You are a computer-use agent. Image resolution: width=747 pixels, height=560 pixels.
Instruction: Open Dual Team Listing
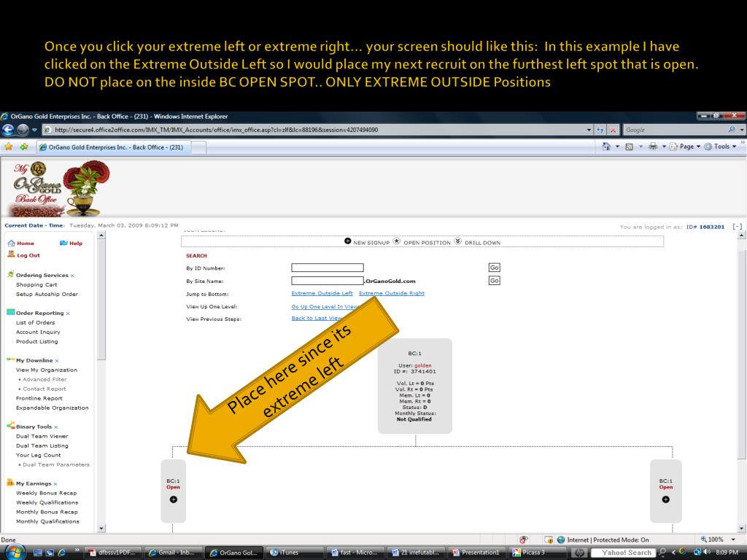42,446
